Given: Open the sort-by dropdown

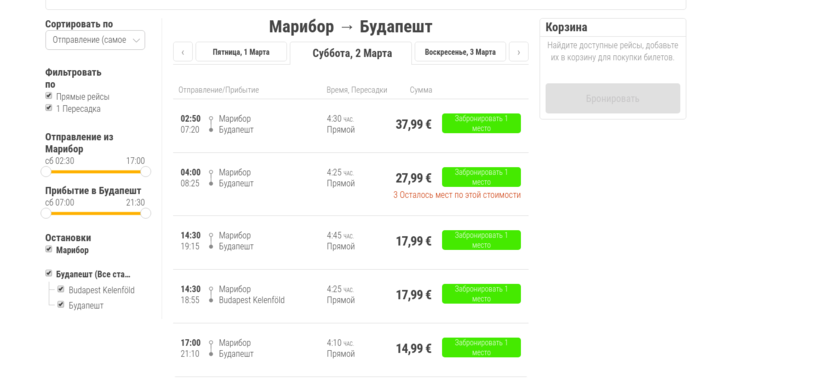Looking at the screenshot, I should (x=95, y=40).
